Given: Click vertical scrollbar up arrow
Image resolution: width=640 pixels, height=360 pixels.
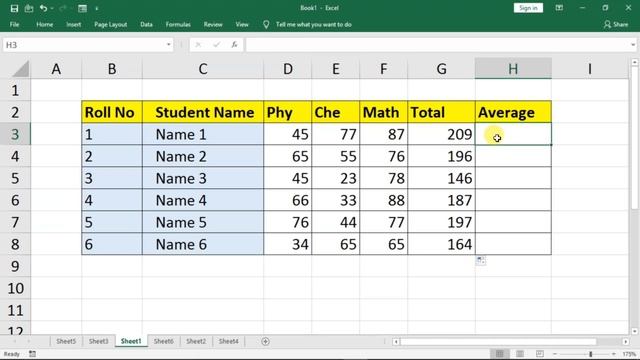Looking at the screenshot, I should pos(634,62).
